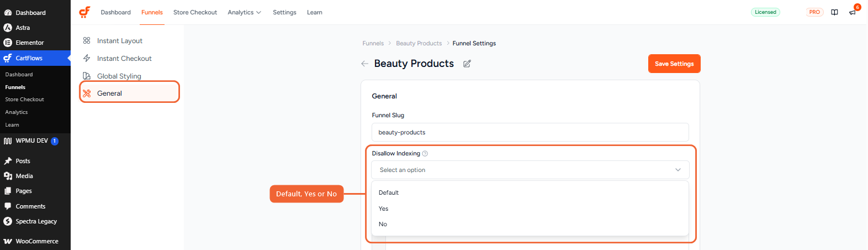The height and width of the screenshot is (250, 868).
Task: Click into the Funnel Slug input field
Action: [x=530, y=132]
